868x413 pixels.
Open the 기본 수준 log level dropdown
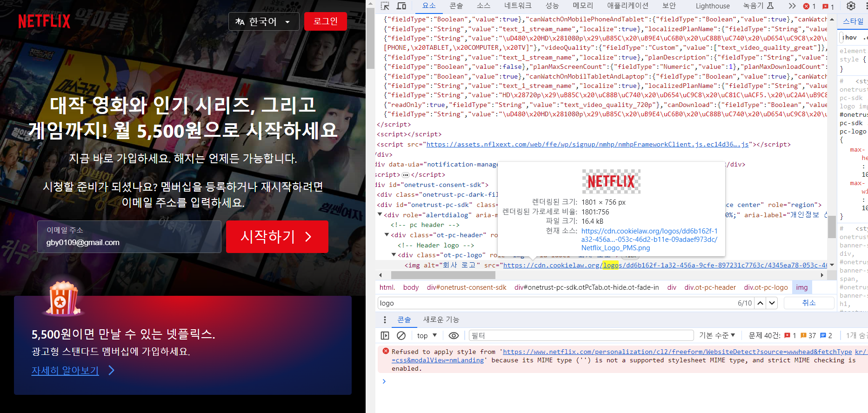717,335
